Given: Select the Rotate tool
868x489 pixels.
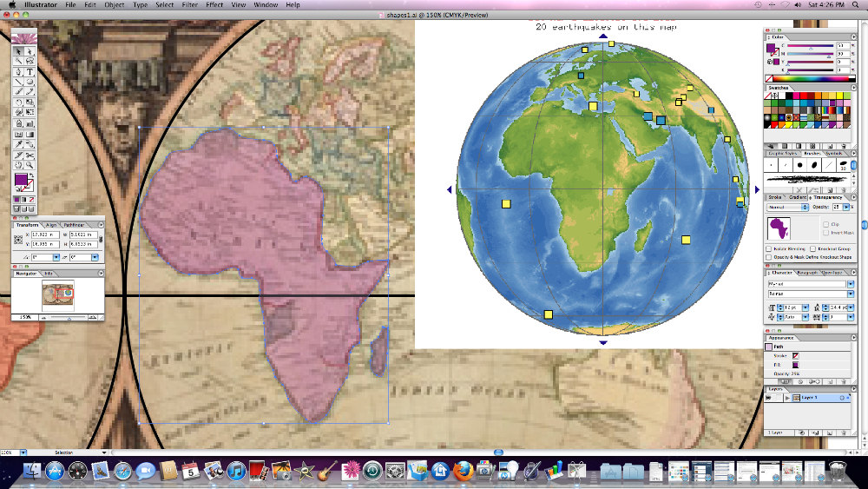Looking at the screenshot, I should (18, 102).
